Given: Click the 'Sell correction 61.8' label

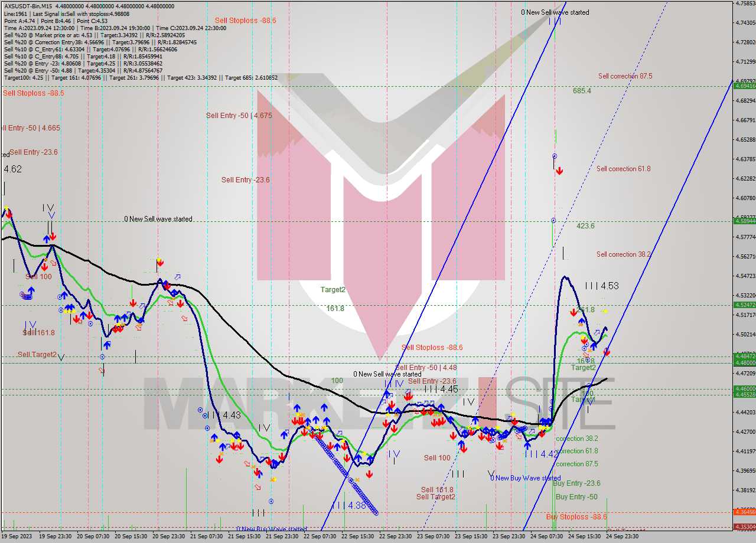Looking at the screenshot, I should (623, 169).
